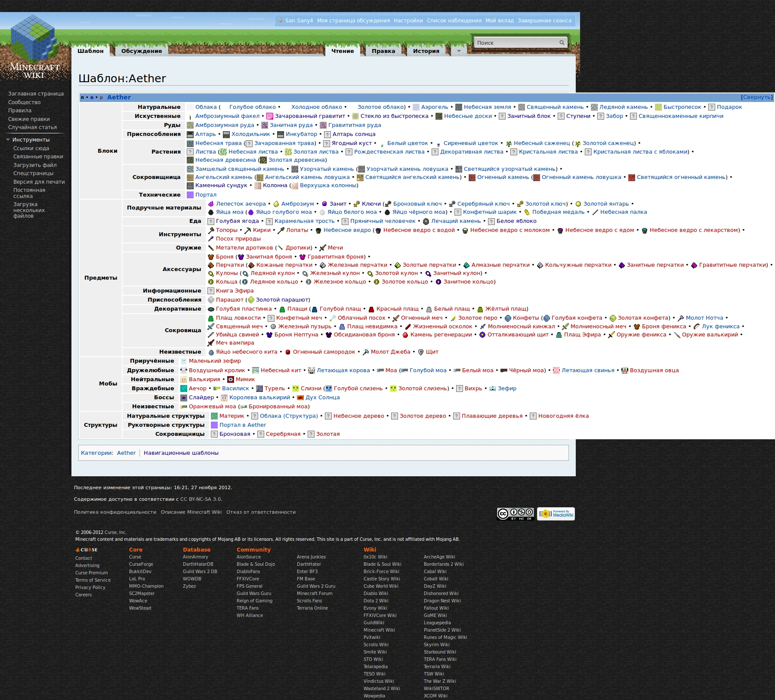
Task: Switch to the Шаблон tab
Action: pos(90,51)
